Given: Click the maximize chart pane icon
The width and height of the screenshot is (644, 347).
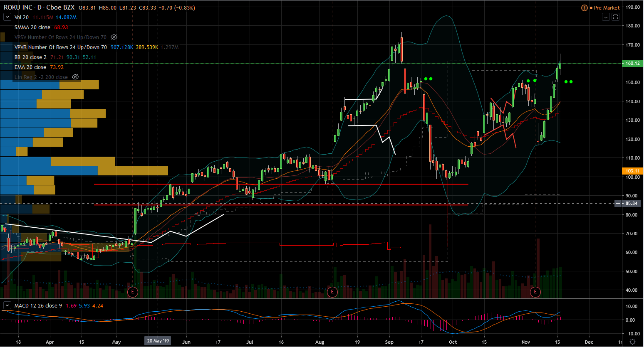Looking at the screenshot, I should pos(615,17).
